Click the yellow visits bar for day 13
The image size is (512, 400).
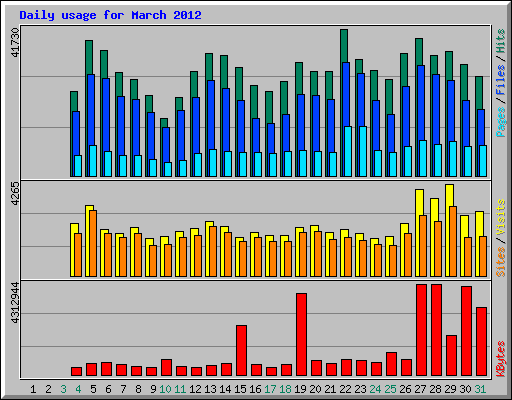[x=209, y=224]
